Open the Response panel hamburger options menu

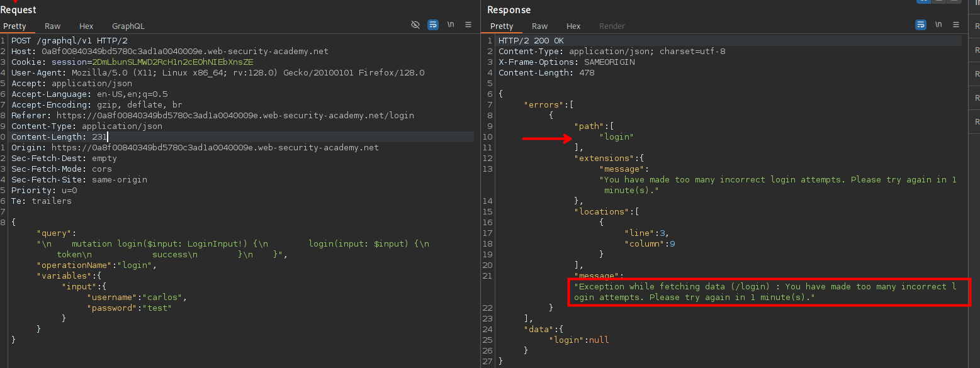point(956,25)
